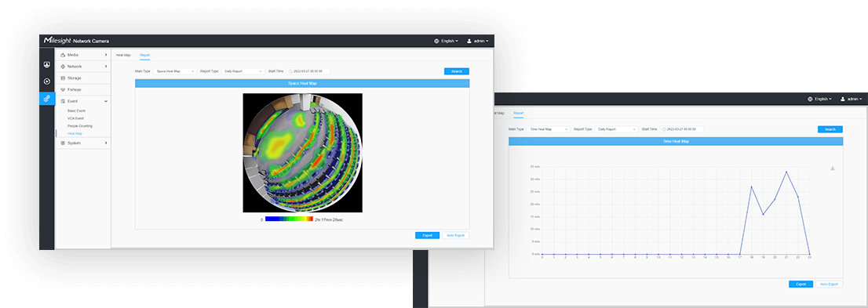Collapse the Event menu section
The width and height of the screenshot is (868, 308).
(x=83, y=101)
